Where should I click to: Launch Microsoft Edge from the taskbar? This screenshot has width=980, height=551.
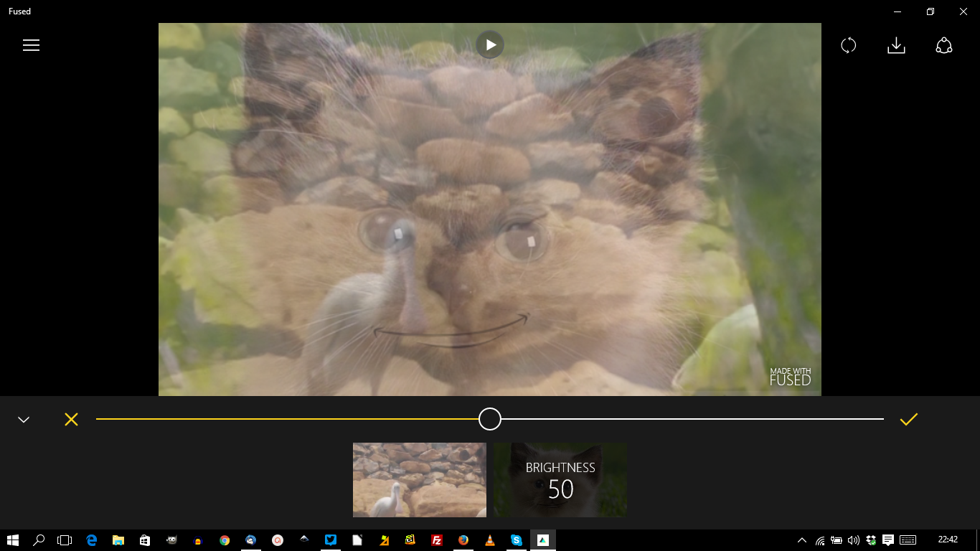pos(92,540)
